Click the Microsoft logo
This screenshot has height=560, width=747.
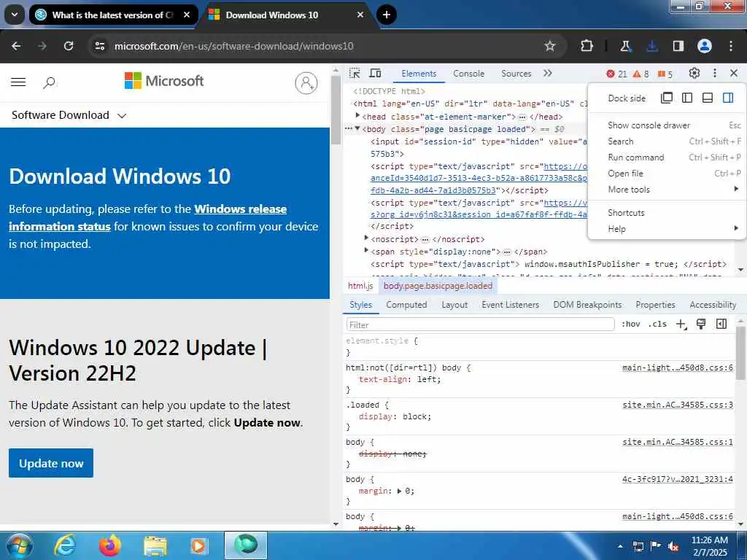(164, 81)
